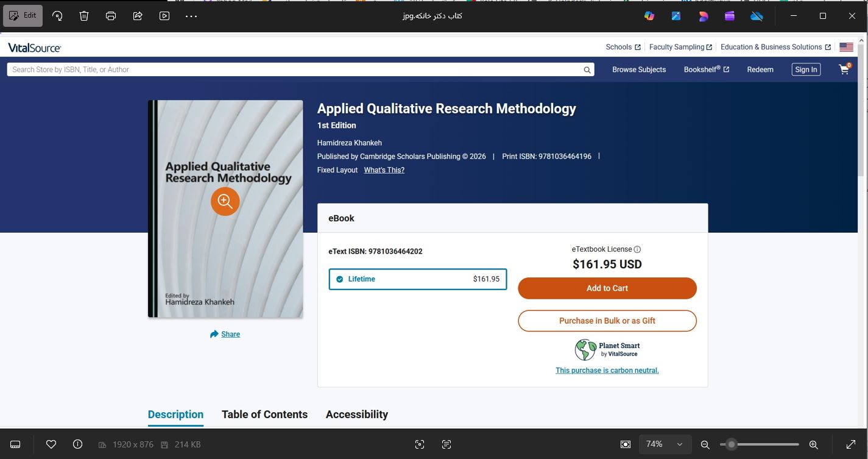Screen dimensions: 868x459
Task: Click the zoom in magnifier icon
Action: point(813,444)
